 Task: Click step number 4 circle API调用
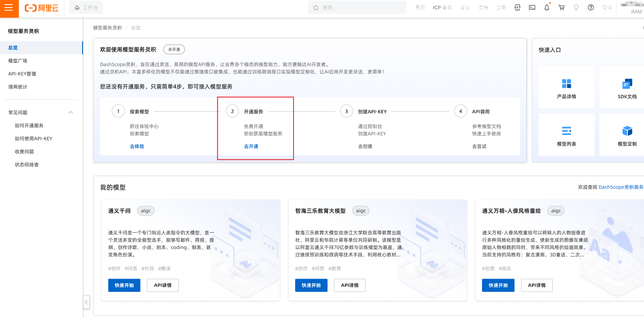click(x=461, y=111)
